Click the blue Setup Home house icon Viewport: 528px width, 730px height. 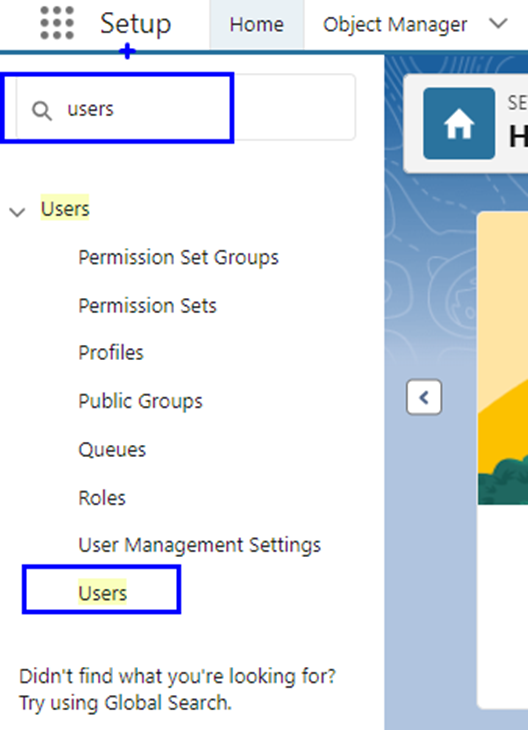coord(459,123)
